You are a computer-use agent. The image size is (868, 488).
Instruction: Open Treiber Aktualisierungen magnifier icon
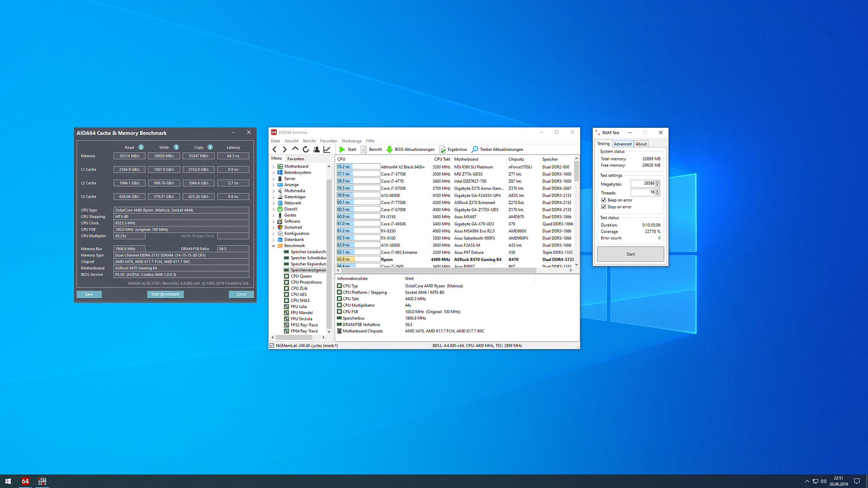pyautogui.click(x=475, y=150)
